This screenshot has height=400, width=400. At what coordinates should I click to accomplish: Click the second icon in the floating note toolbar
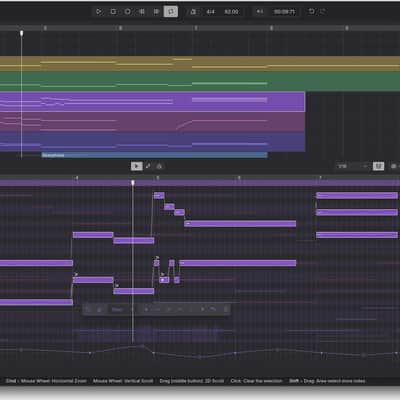99,310
